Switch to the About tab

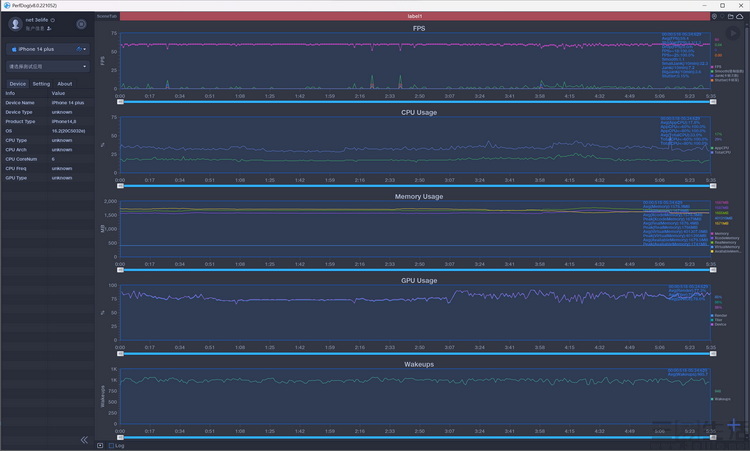(x=64, y=84)
